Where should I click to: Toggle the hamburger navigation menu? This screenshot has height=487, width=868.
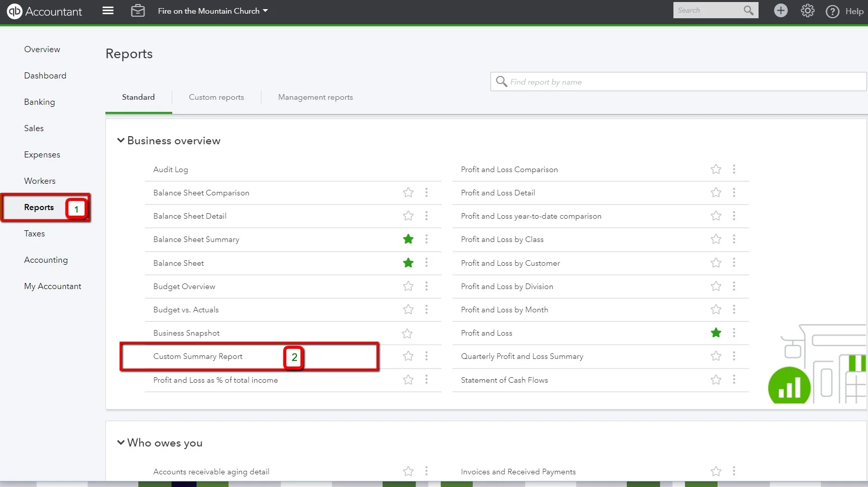108,11
